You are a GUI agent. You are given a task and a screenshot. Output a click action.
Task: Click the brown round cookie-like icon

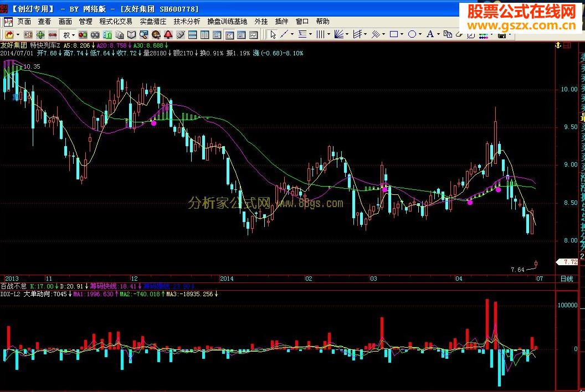[156, 35]
